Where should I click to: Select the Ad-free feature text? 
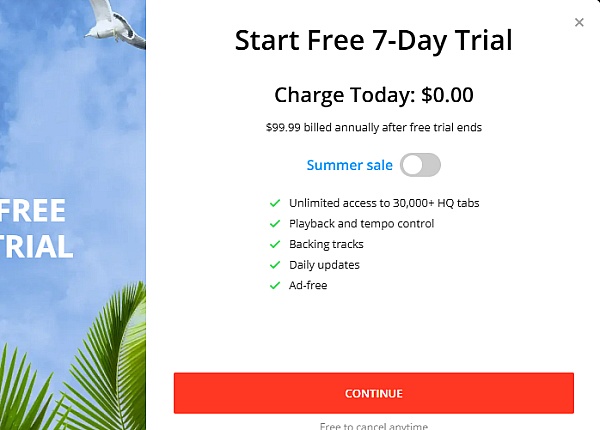[308, 285]
